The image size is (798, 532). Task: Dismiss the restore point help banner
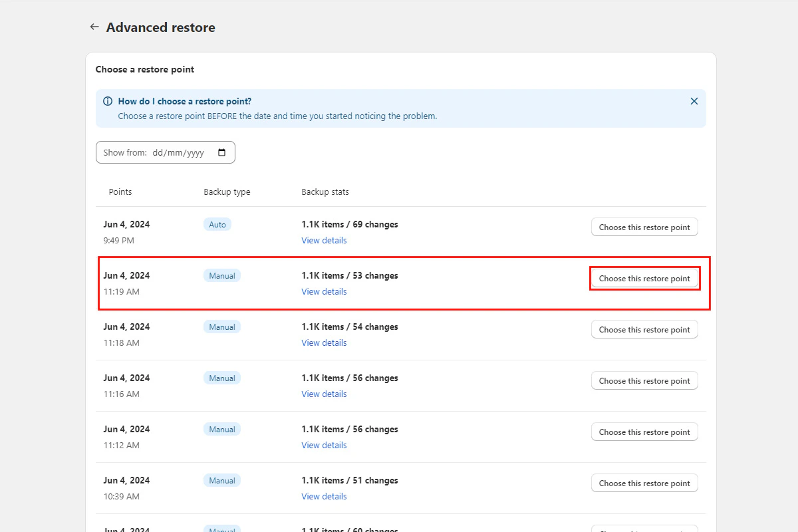pos(694,101)
